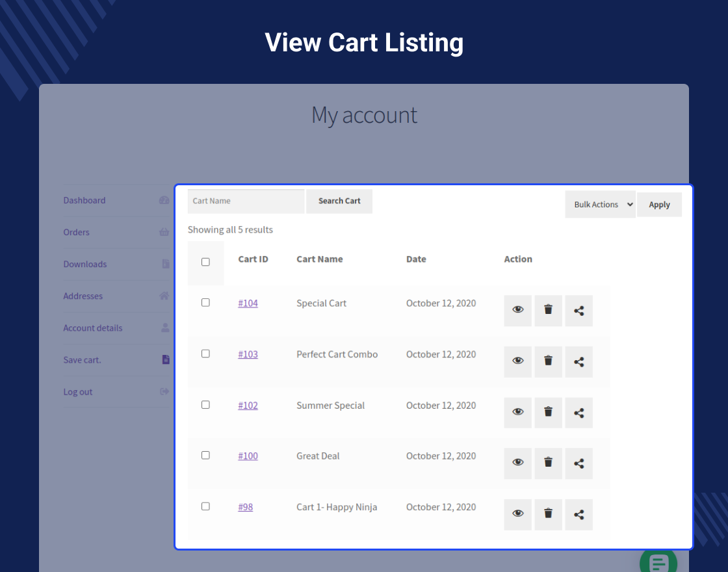Go to Orders in account menu

point(77,232)
